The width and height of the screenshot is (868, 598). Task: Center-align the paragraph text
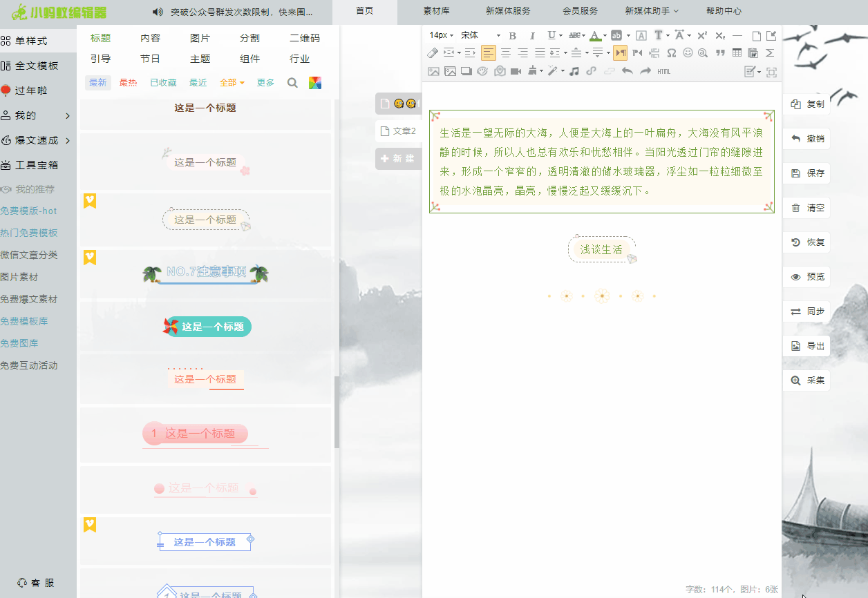(x=506, y=53)
